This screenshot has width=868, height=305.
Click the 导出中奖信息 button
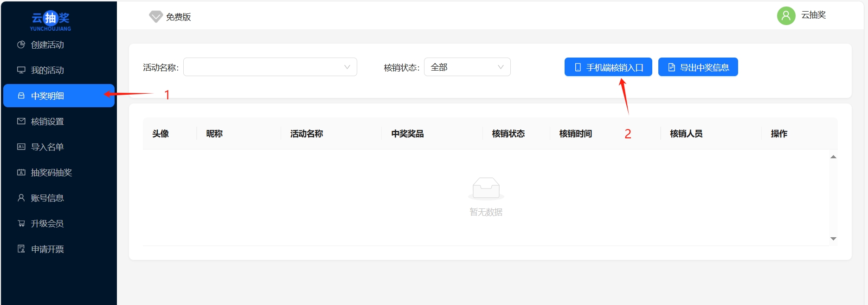pyautogui.click(x=698, y=67)
